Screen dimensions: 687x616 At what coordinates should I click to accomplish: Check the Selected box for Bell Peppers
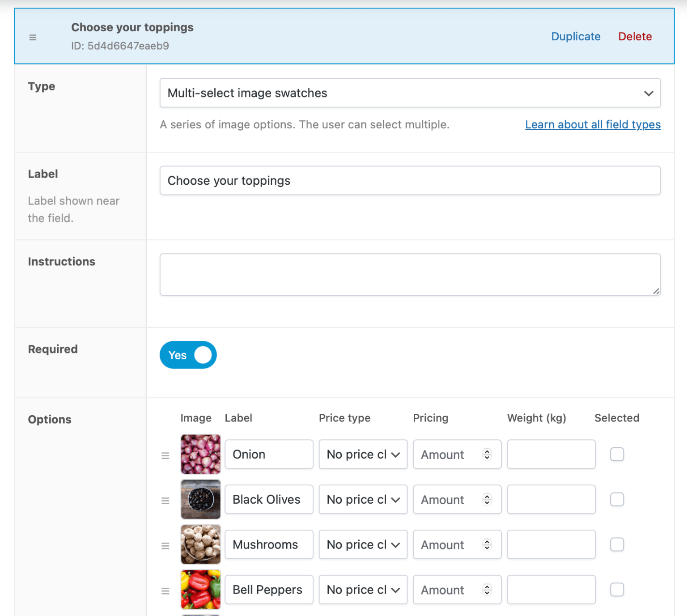pyautogui.click(x=617, y=590)
